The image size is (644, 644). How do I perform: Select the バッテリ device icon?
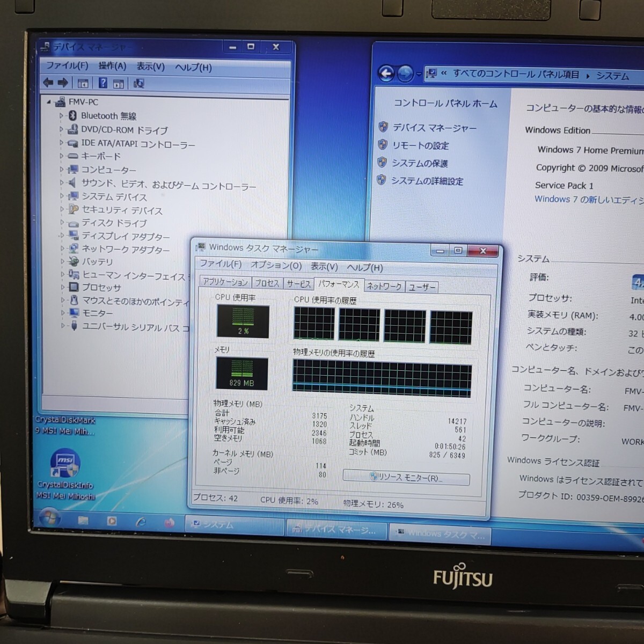pos(74,262)
